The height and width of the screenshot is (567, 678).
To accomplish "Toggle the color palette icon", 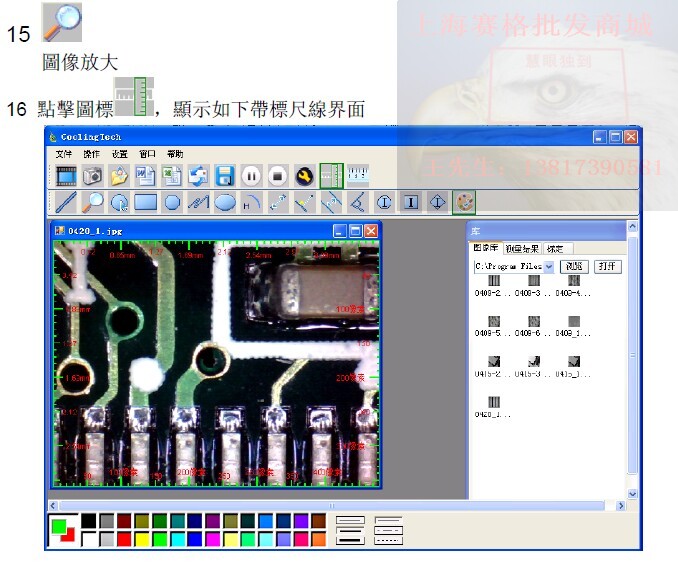I will (x=464, y=202).
